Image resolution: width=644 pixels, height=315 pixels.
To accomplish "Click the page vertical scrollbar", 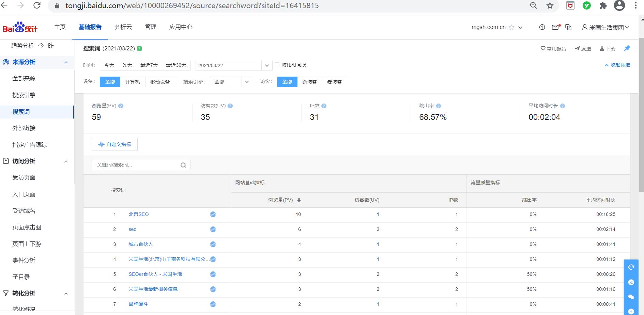I will [x=641, y=115].
